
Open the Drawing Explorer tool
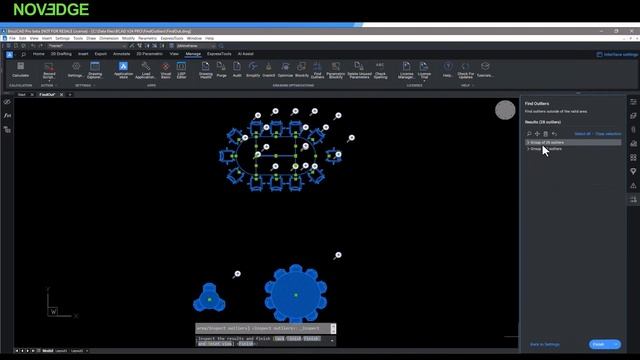pyautogui.click(x=95, y=70)
